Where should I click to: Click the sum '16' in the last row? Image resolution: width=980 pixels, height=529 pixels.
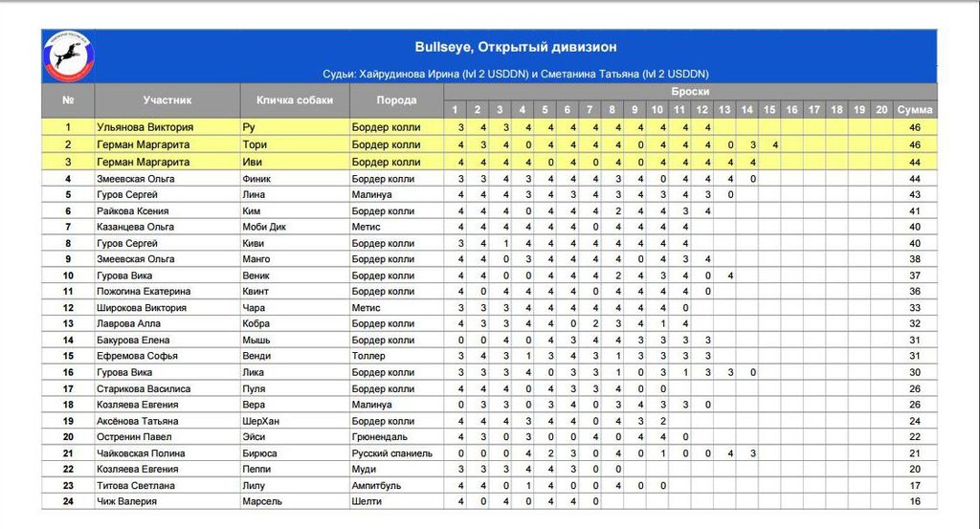[914, 501]
